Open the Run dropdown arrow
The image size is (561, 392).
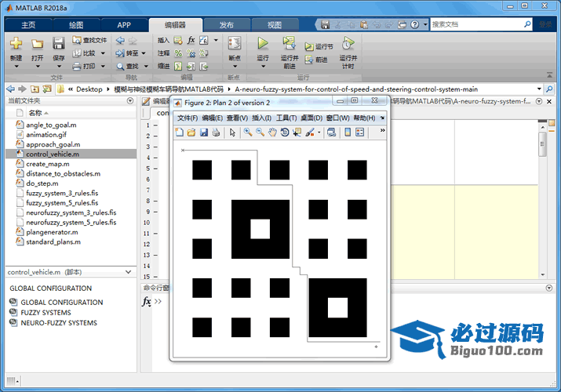tap(263, 67)
